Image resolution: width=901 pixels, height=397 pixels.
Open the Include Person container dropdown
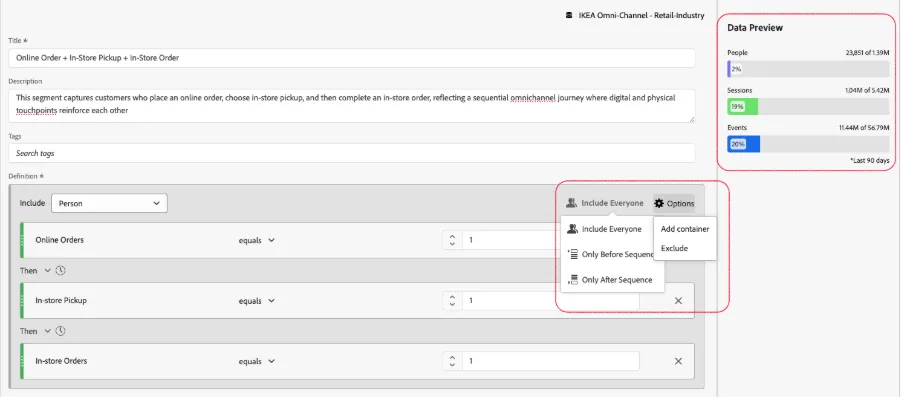109,203
